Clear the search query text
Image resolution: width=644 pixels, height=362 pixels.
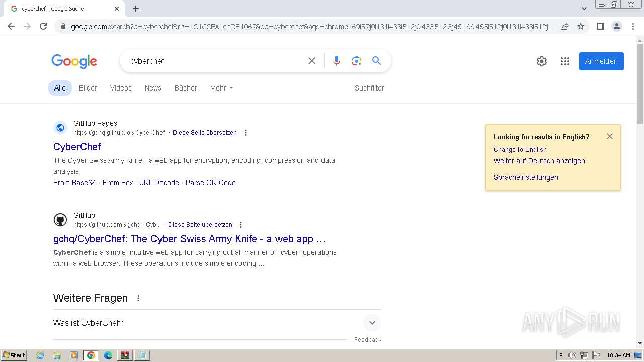point(312,61)
